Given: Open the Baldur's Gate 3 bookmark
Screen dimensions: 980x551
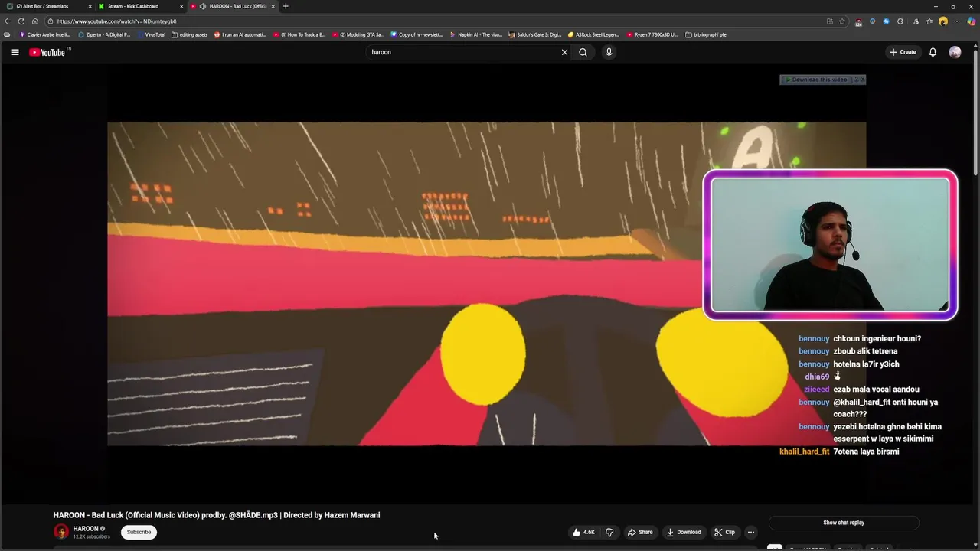Looking at the screenshot, I should click(534, 34).
